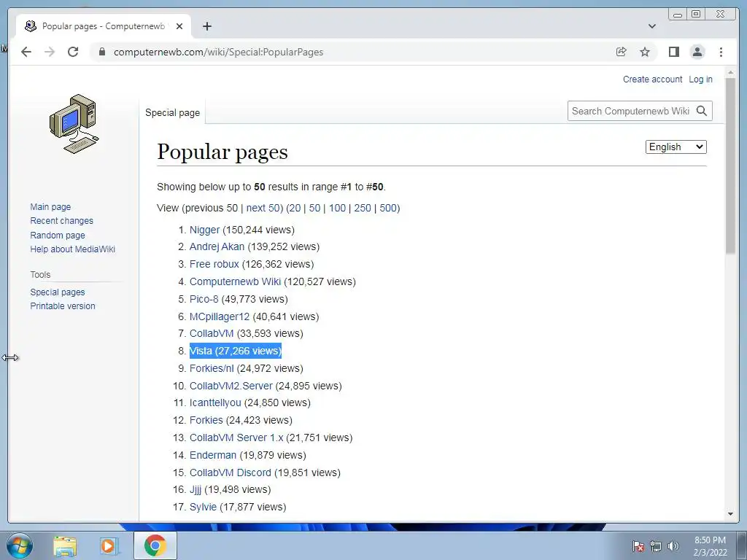Open the Forkies page with 24,423 views

coord(206,421)
